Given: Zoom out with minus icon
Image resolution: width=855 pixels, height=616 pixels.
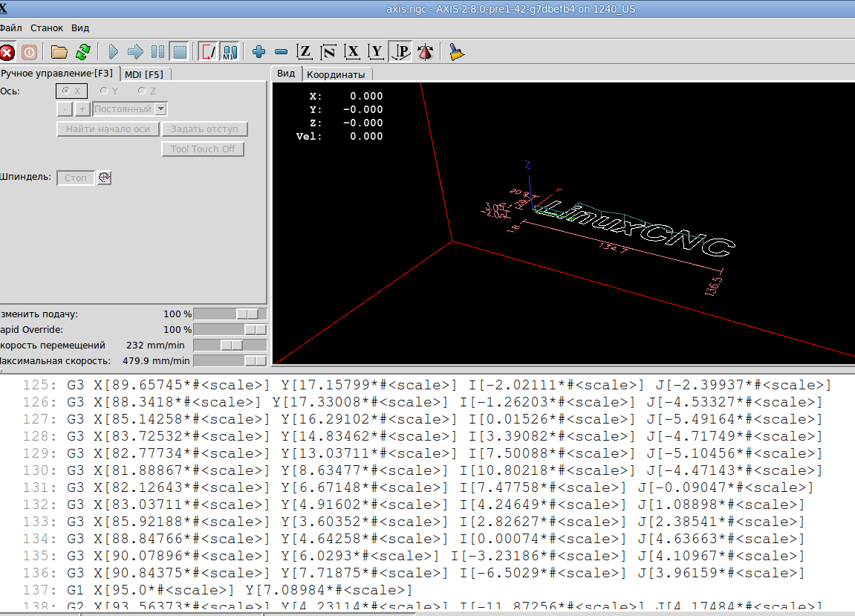Looking at the screenshot, I should point(282,52).
